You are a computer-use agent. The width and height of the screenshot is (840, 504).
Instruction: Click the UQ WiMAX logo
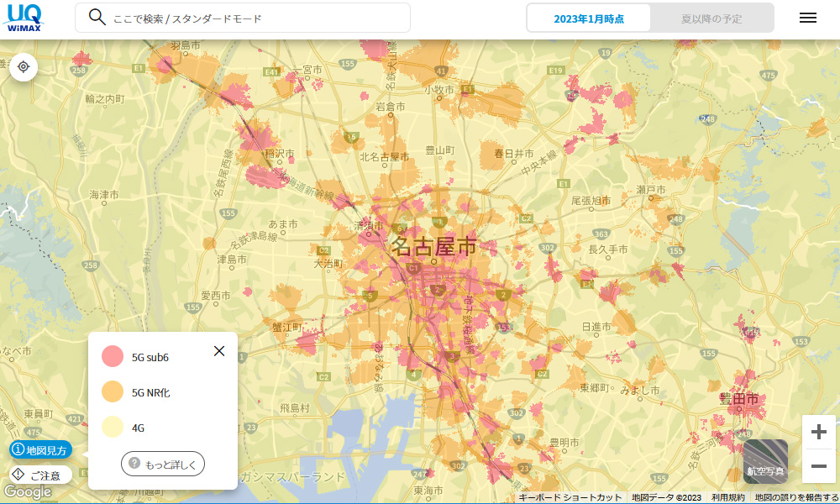tap(24, 18)
